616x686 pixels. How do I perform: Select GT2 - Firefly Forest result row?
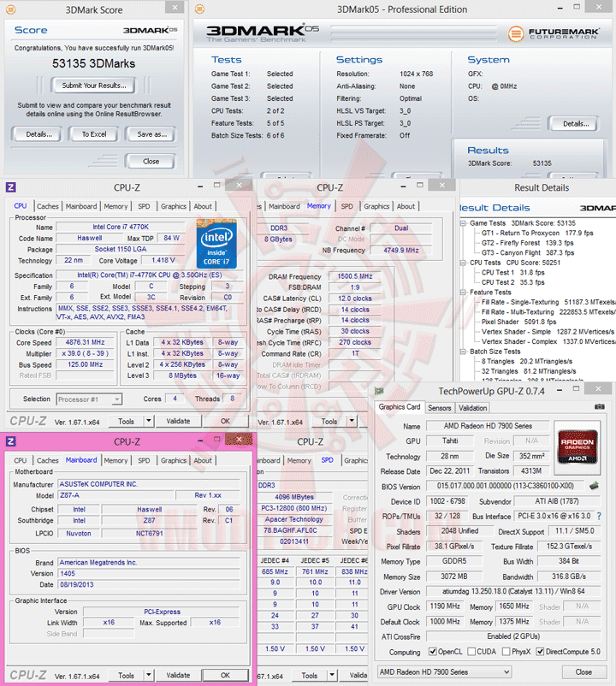[527, 243]
